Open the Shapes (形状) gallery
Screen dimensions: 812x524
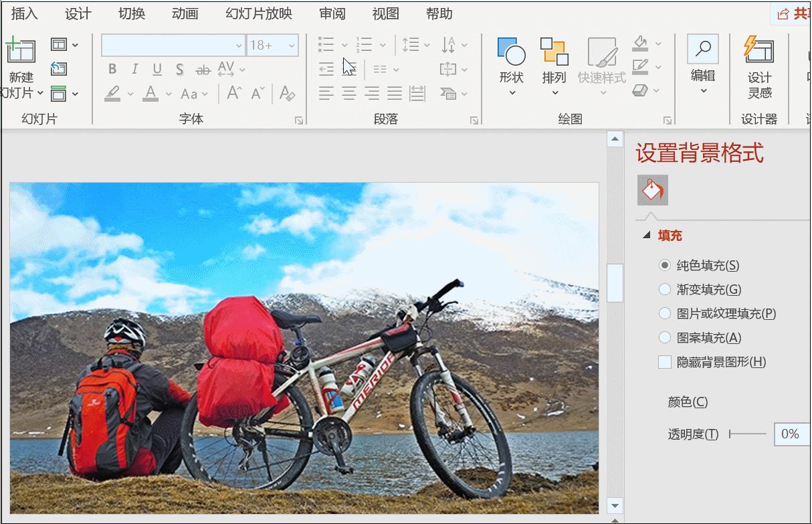pyautogui.click(x=511, y=52)
